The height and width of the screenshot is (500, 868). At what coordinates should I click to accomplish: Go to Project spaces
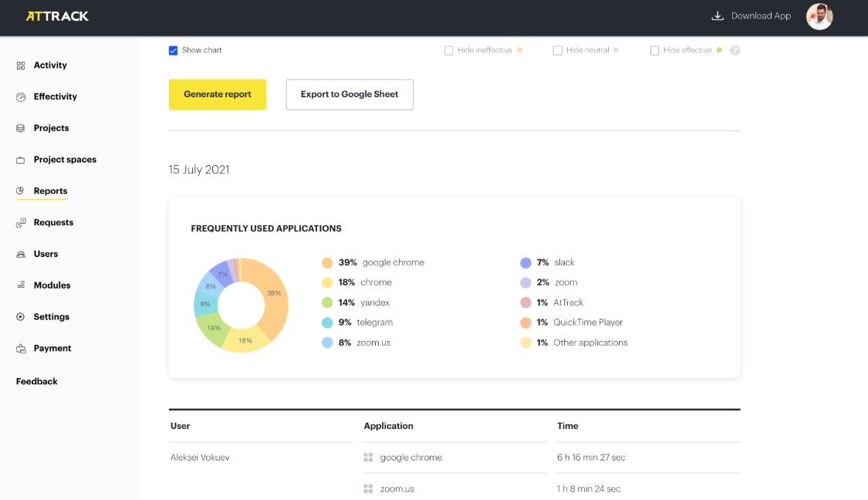(65, 160)
